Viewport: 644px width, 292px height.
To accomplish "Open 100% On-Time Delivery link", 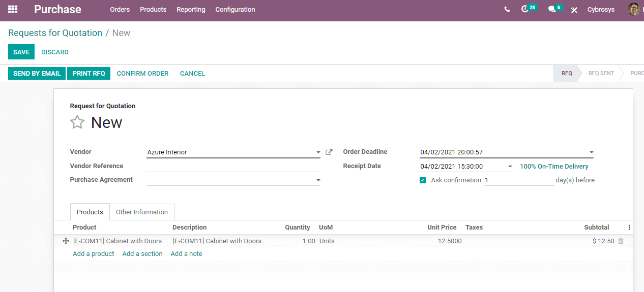I will (554, 167).
